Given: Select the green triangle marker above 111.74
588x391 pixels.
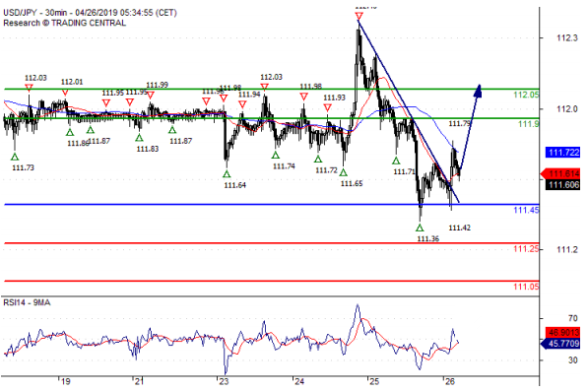Looking at the screenshot, I should [276, 155].
